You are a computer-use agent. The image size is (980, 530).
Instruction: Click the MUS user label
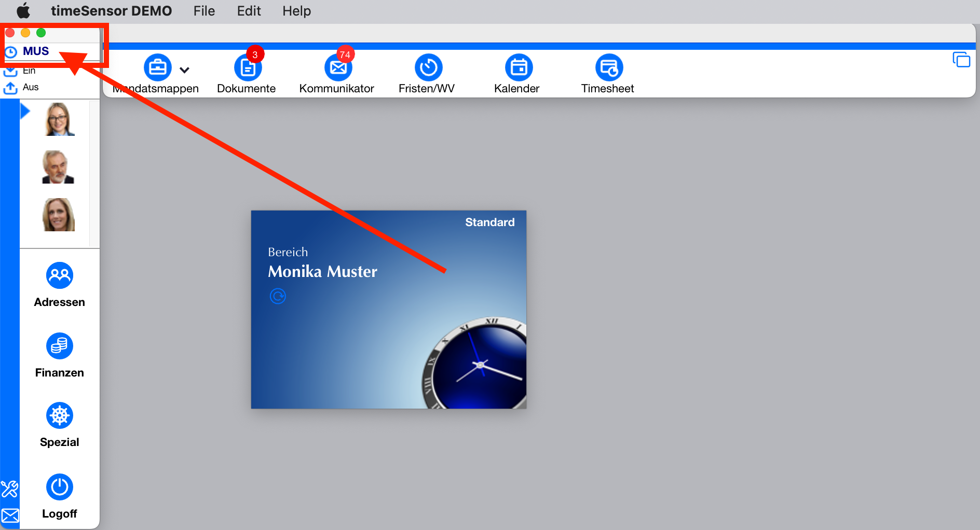(x=36, y=51)
